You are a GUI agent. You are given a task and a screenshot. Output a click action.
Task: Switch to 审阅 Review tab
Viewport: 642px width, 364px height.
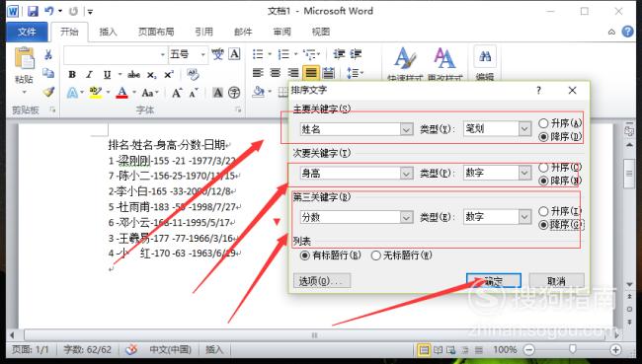point(282,32)
